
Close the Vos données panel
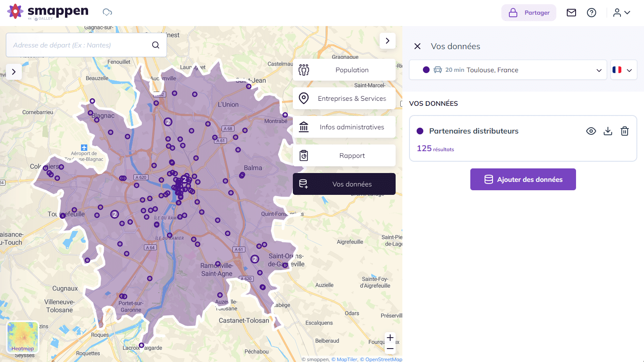[x=417, y=46]
